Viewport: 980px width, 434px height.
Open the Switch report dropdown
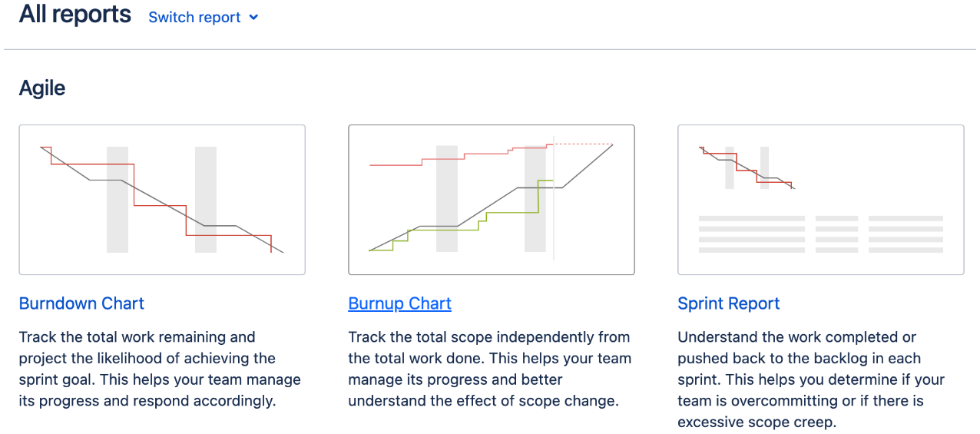(204, 17)
